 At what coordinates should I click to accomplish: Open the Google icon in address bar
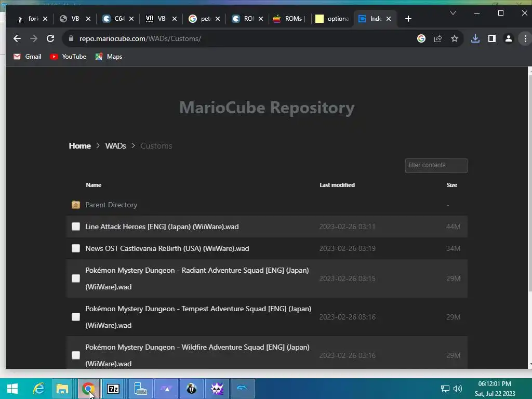coord(421,38)
